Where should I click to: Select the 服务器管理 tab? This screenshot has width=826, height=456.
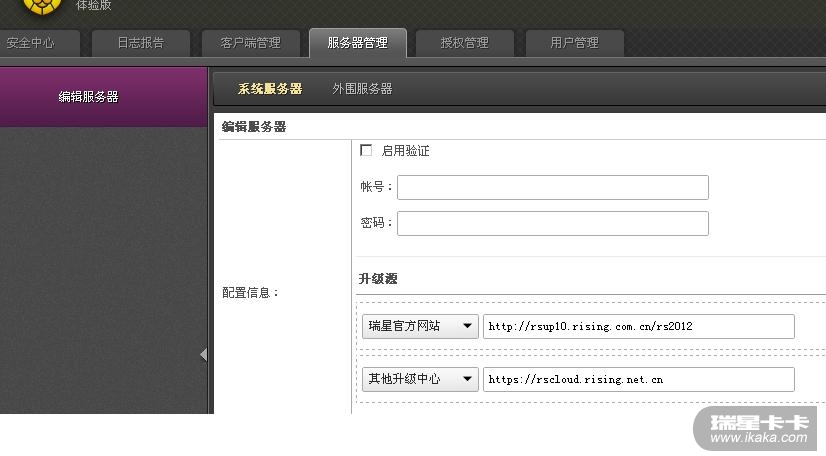[x=358, y=43]
